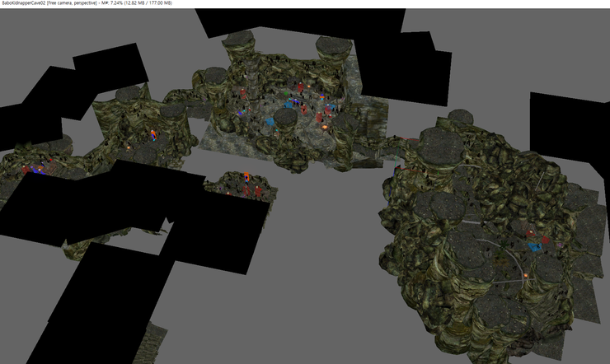Image resolution: width=610 pixels, height=364 pixels.
Task: Select the blue-orange marker in left cave room
Action: (152, 136)
